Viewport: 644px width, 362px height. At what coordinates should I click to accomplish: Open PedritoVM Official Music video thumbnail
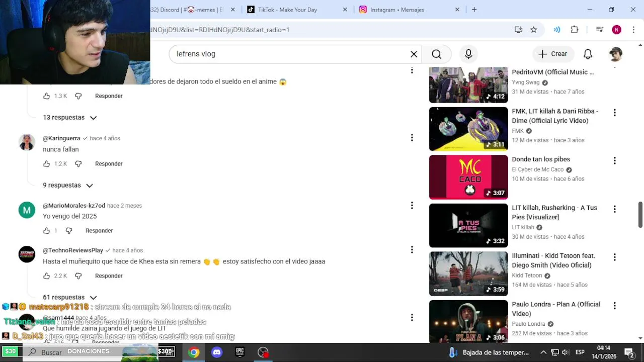468,85
